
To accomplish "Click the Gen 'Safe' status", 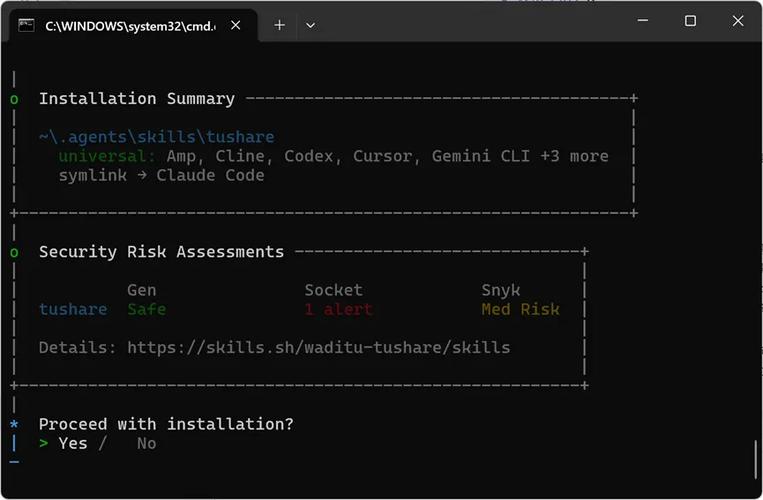I will pos(146,309).
